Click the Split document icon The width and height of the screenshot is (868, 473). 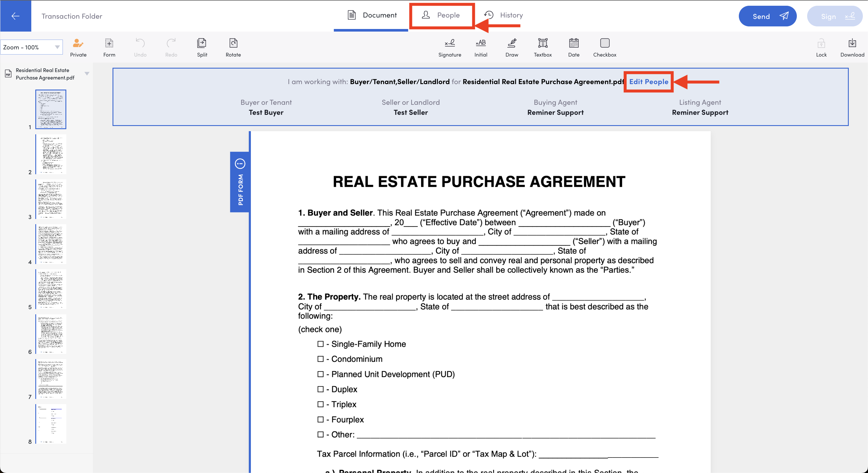coord(202,43)
